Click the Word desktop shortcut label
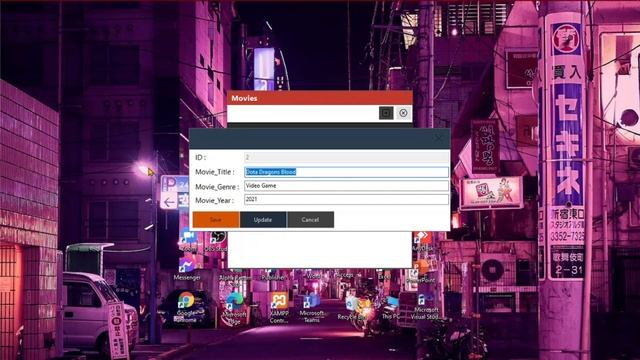Image resolution: width=640 pixels, height=360 pixels. pyautogui.click(x=313, y=276)
